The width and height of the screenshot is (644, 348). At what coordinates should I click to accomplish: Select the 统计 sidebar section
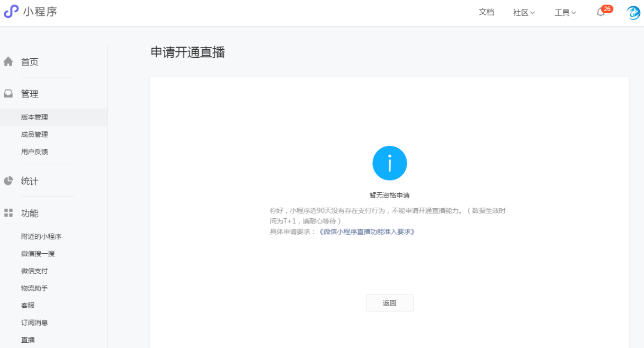pos(30,181)
